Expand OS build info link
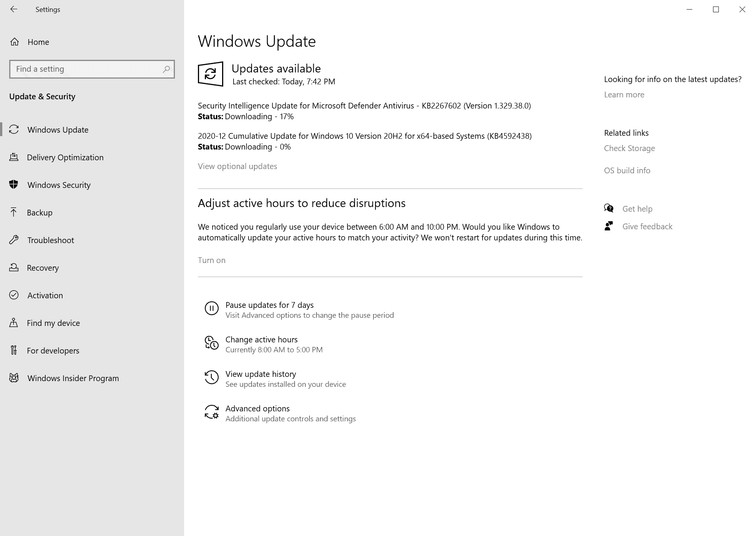The height and width of the screenshot is (536, 756). 627,171
